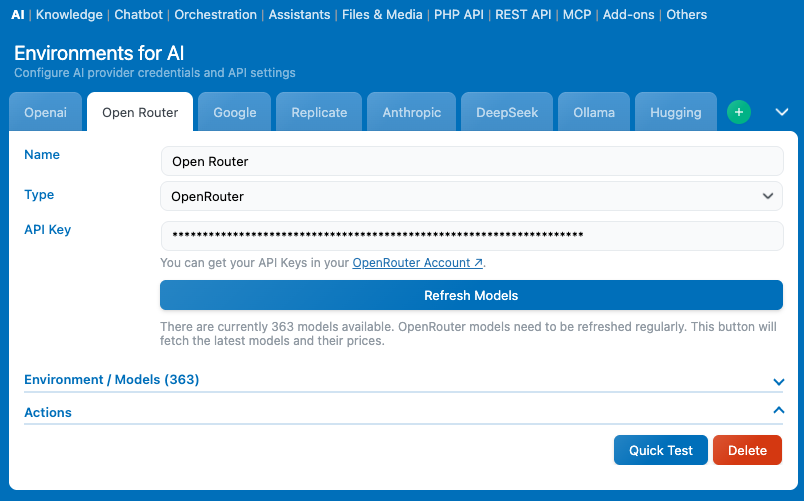Go to the Hugging tab
Viewport: 804px width, 501px height.
click(x=676, y=112)
